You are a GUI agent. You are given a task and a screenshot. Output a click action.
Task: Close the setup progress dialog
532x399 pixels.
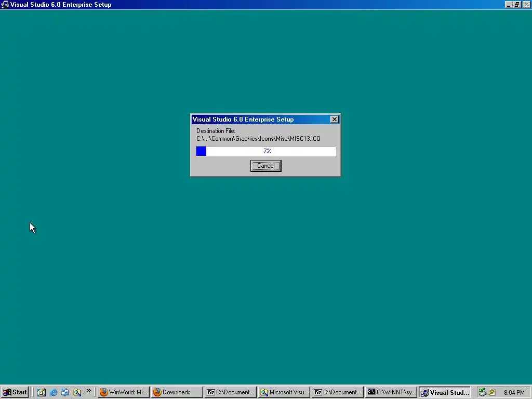[334, 119]
